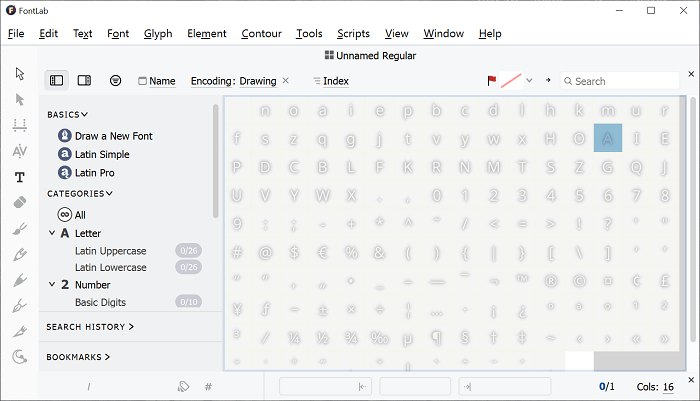This screenshot has width=700, height=401.
Task: Open the Element menu
Action: (207, 33)
